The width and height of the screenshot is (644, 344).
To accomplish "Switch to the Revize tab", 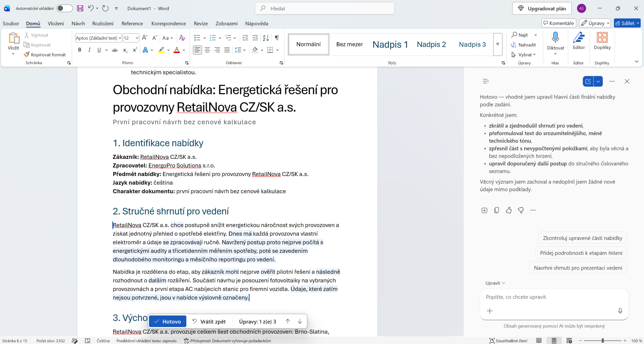I will [201, 23].
